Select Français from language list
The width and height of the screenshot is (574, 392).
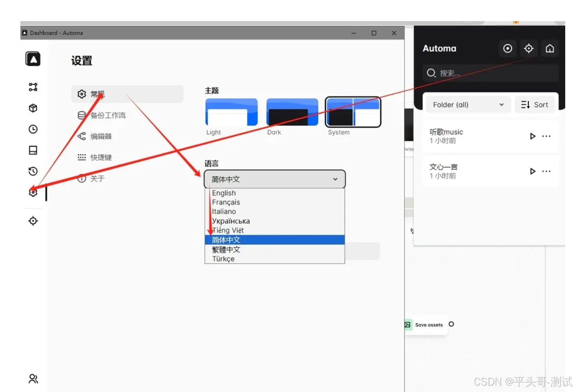coord(275,203)
